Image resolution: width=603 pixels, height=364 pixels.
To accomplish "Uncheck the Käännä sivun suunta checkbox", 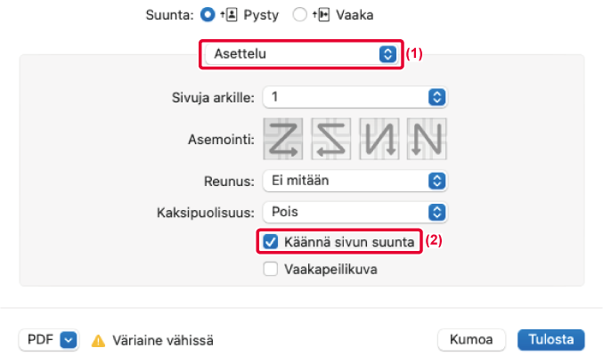I will pos(271,242).
